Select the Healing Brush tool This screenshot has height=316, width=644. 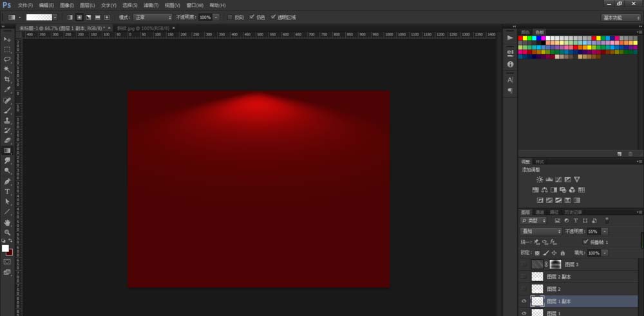(x=7, y=101)
